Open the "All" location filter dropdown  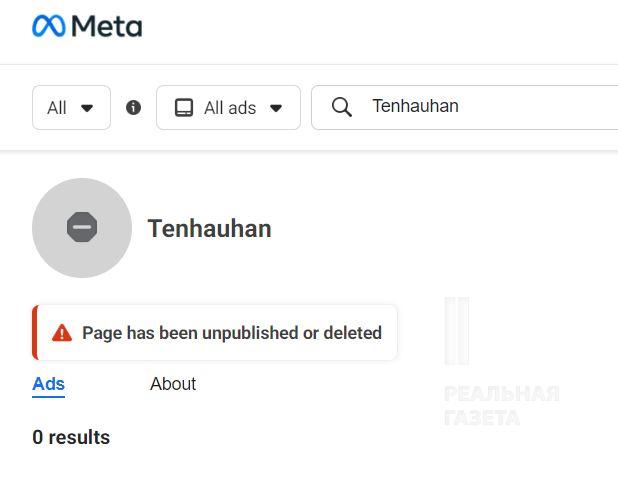click(x=70, y=107)
